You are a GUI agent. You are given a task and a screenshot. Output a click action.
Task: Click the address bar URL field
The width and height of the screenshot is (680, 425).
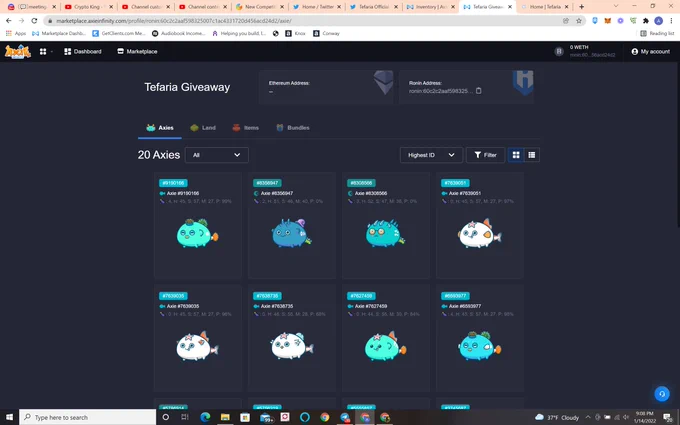pyautogui.click(x=304, y=20)
